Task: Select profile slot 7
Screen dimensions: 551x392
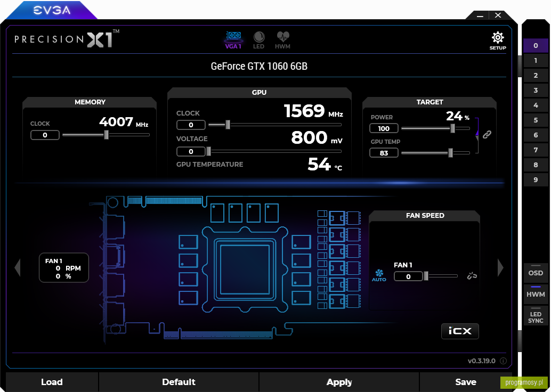Action: click(536, 150)
